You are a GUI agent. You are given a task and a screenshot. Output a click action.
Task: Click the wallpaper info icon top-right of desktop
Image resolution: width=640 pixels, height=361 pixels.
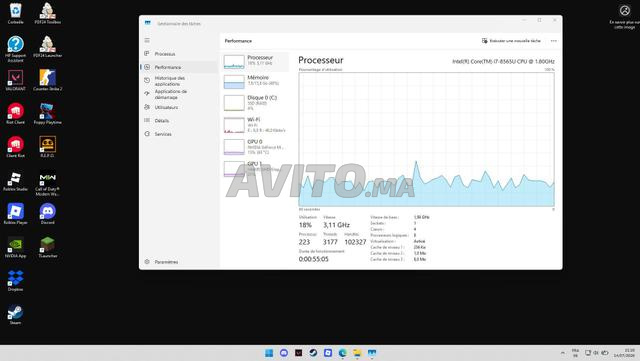pyautogui.click(x=624, y=16)
